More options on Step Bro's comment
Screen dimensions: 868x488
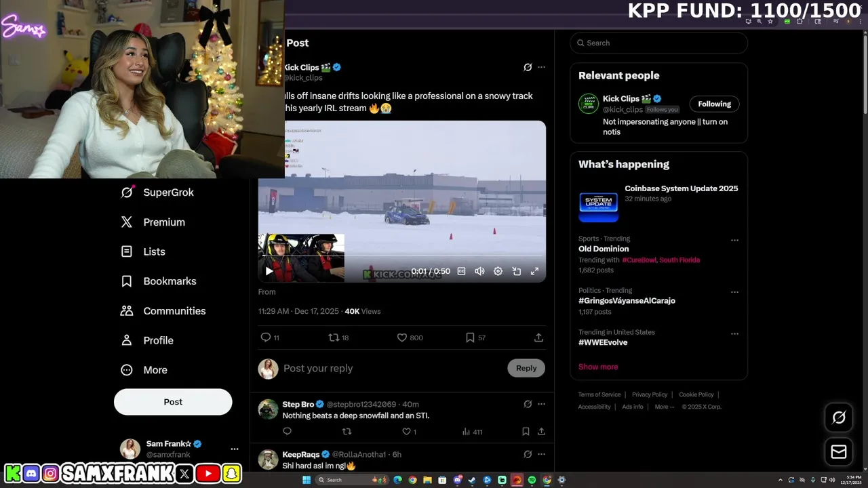[541, 404]
